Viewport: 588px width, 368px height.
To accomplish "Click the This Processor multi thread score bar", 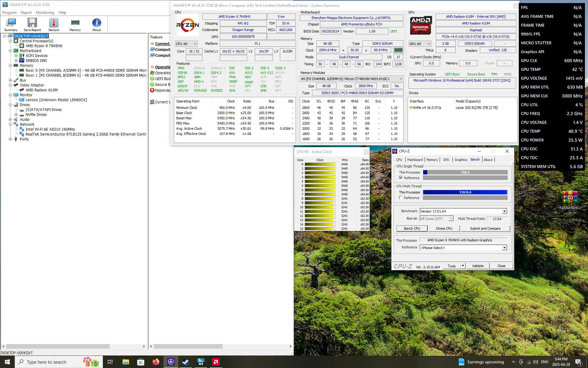I will click(x=465, y=192).
